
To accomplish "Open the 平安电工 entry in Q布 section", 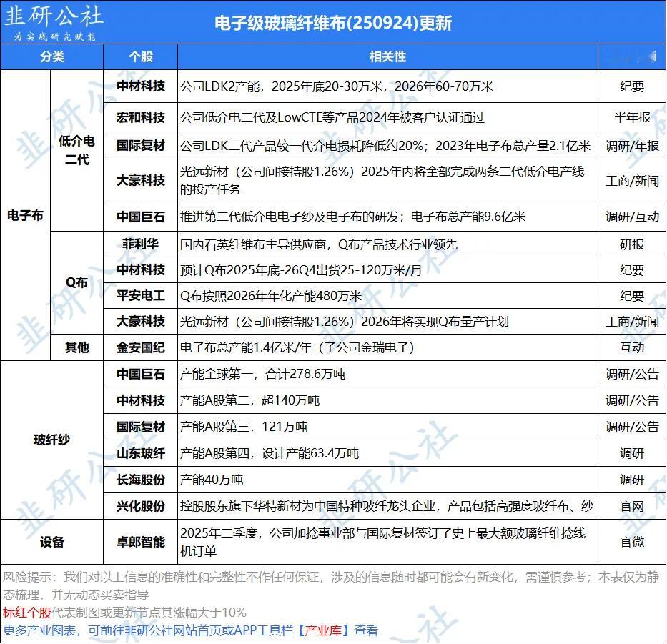I will point(140,295).
